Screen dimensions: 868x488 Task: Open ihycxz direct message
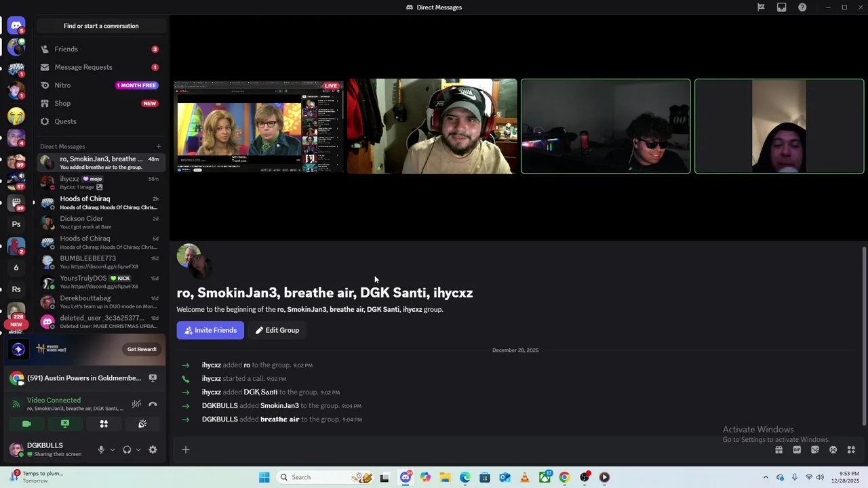coord(100,183)
